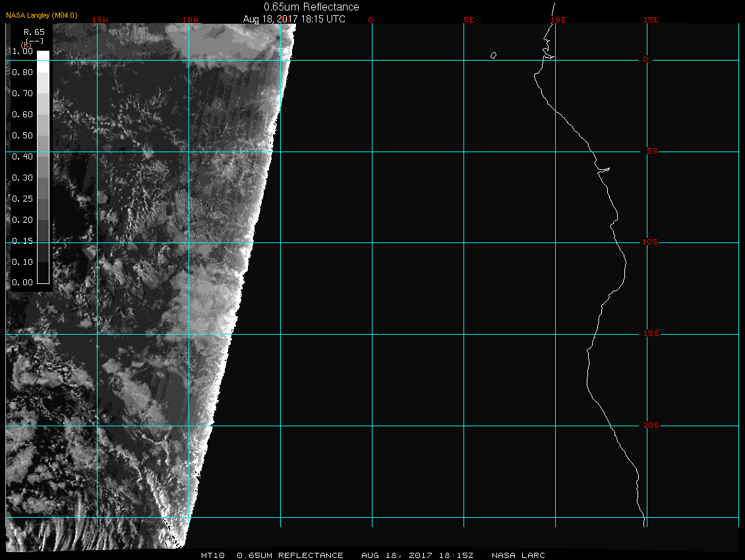Click the '0.40' color scale value
The image size is (745, 560).
(22, 157)
